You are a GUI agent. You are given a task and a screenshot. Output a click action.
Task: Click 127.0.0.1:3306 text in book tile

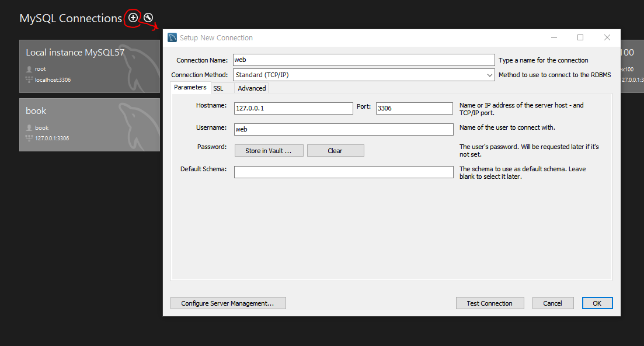pos(52,138)
